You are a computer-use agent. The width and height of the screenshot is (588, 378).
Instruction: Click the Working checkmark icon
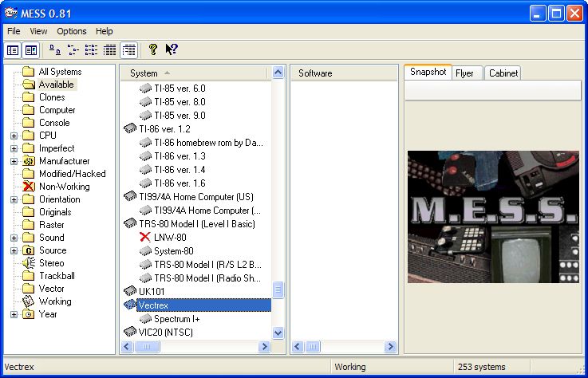[29, 301]
